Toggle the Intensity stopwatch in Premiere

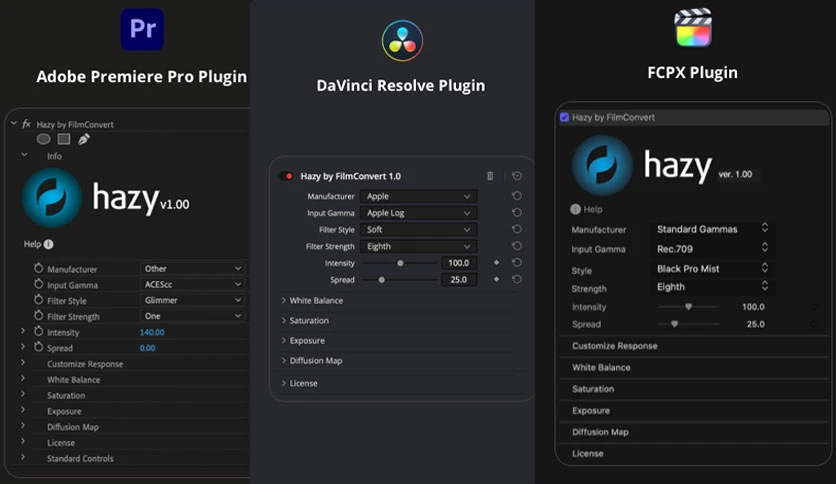(39, 331)
